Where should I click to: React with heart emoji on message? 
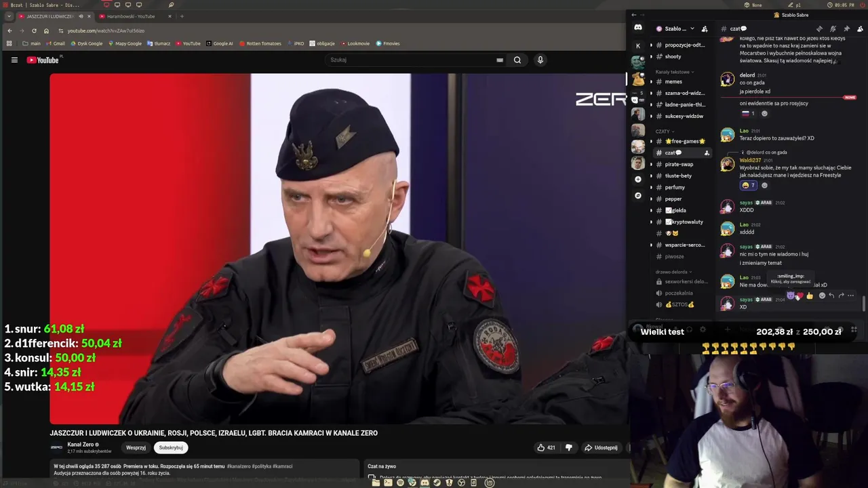[x=800, y=296]
